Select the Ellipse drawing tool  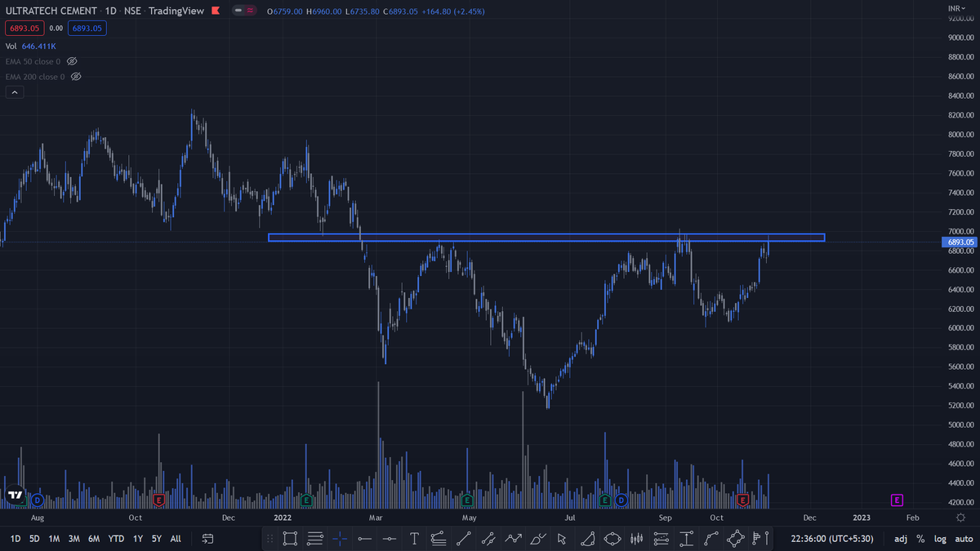pos(612,538)
